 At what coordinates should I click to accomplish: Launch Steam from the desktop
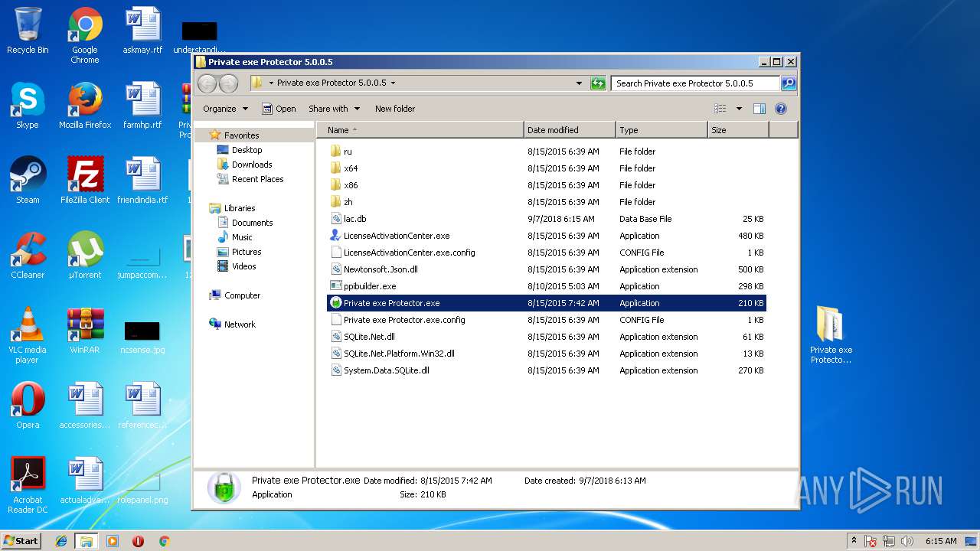(28, 181)
